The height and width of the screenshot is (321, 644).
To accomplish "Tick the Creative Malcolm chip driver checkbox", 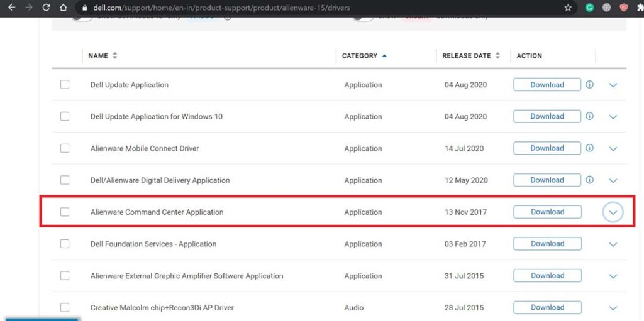I will [x=65, y=307].
